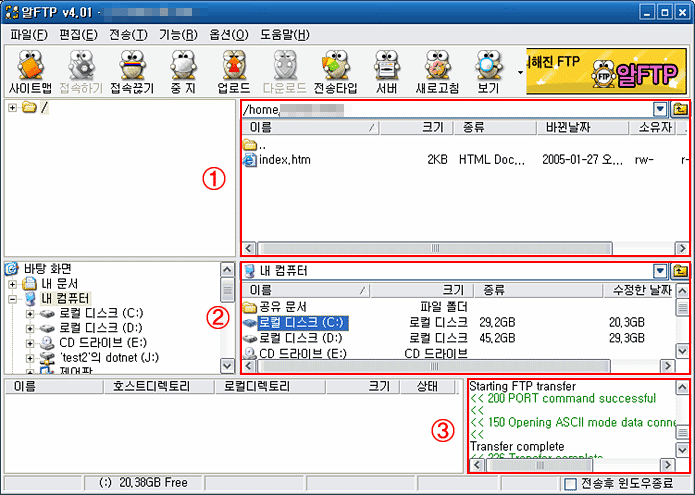Click the 다운로드 download icon
695x495 pixels.
(x=285, y=72)
